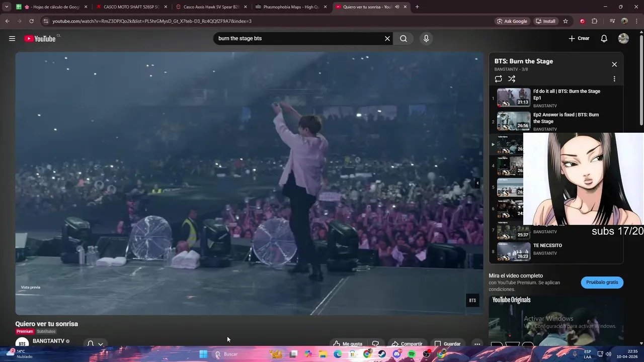Play 'Ep2 Answer is fixed' thumbnail

pyautogui.click(x=514, y=121)
